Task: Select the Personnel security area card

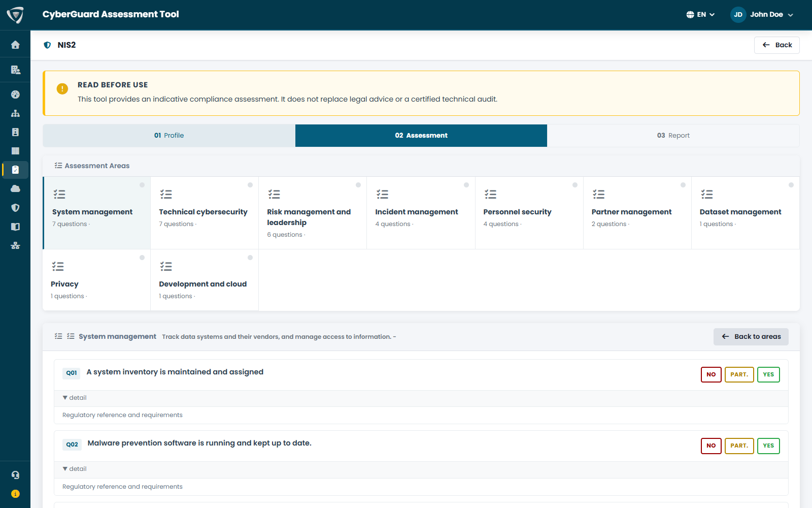Action: (529, 213)
